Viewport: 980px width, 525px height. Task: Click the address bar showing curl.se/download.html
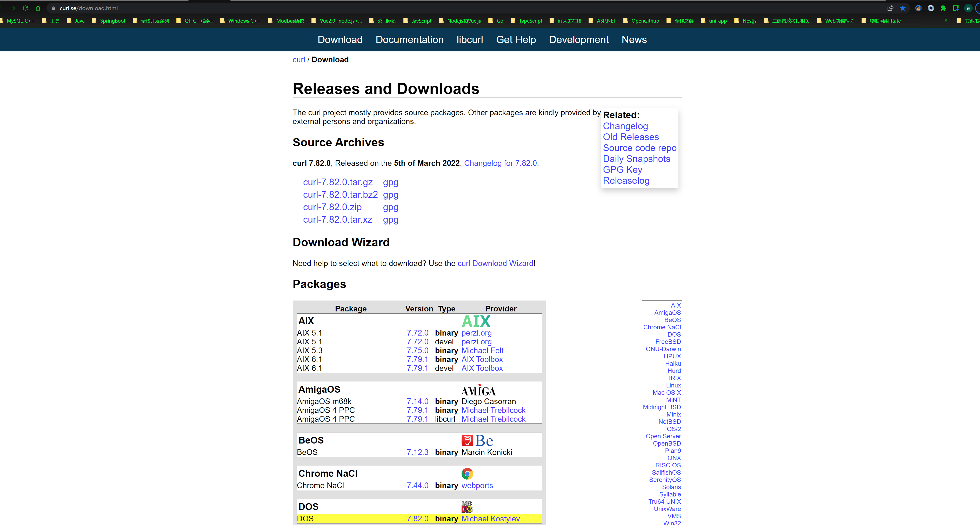[x=89, y=8]
